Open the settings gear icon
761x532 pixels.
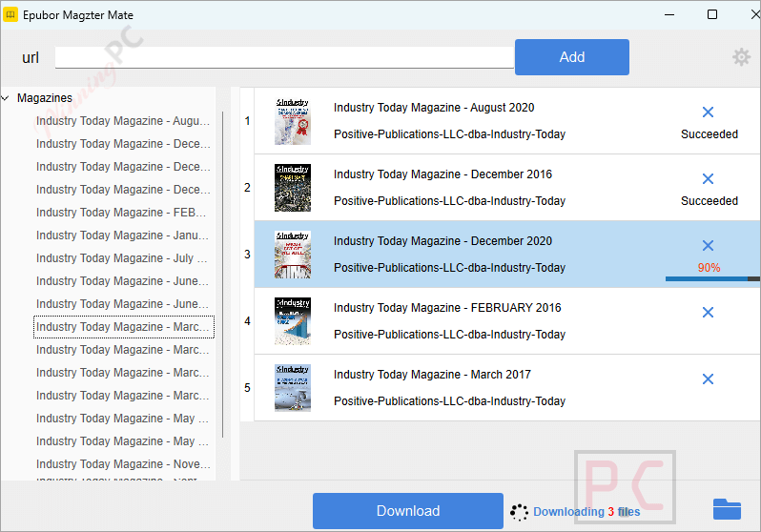[x=741, y=57]
